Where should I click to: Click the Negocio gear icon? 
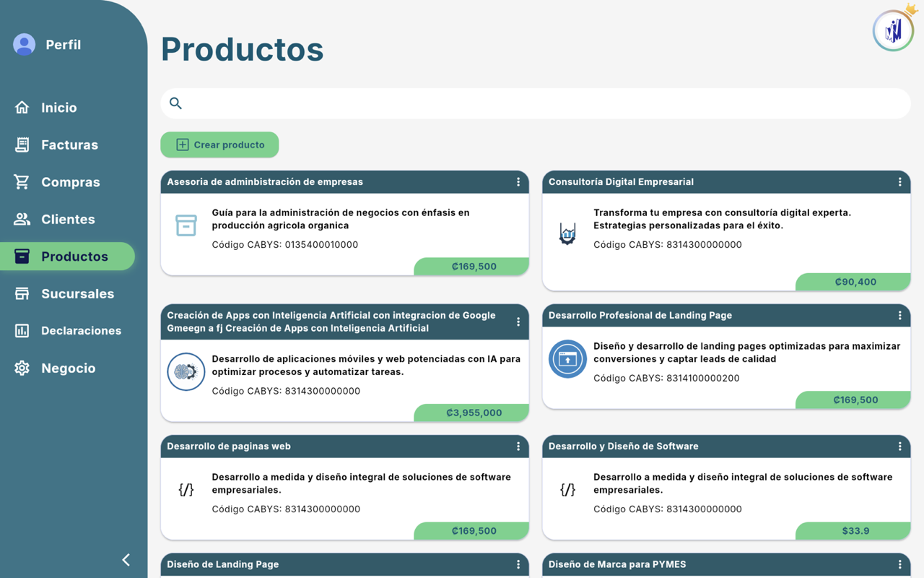pyautogui.click(x=22, y=368)
